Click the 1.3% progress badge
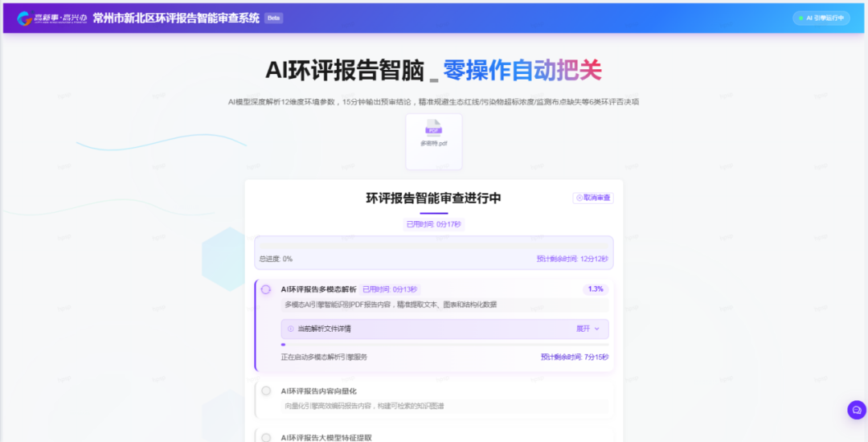Screen dimensions: 868x442 (596, 289)
